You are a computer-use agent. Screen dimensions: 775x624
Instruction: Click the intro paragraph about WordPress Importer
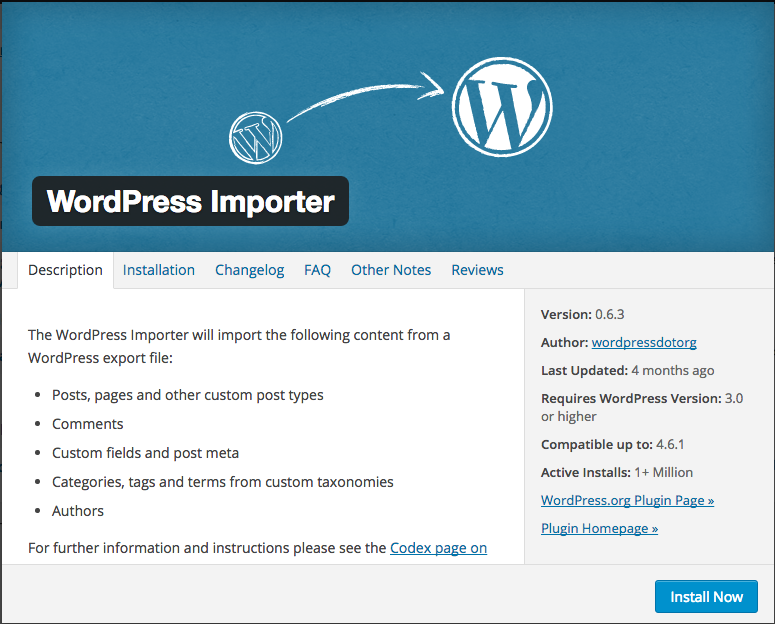pyautogui.click(x=239, y=346)
